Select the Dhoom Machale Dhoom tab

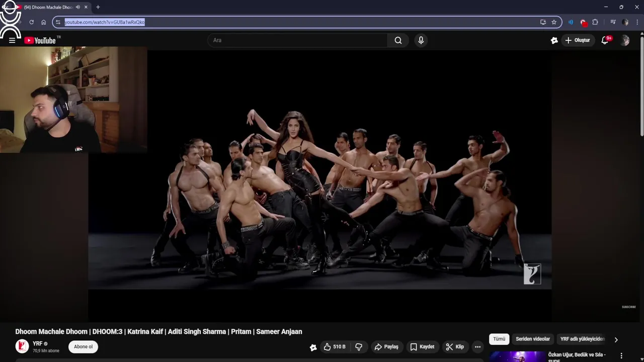coord(48,7)
